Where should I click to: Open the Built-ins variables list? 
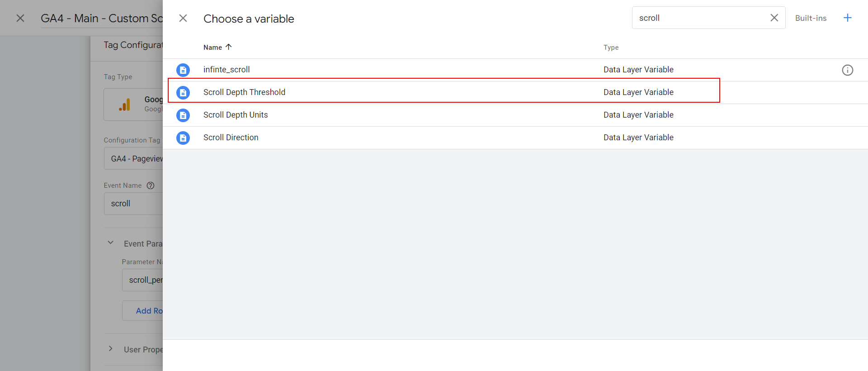811,18
